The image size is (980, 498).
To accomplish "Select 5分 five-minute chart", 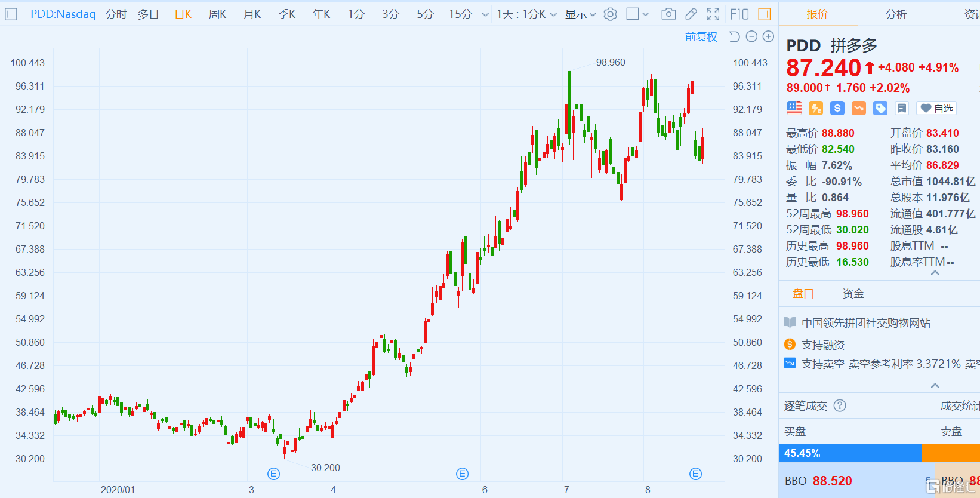I will click(x=426, y=14).
